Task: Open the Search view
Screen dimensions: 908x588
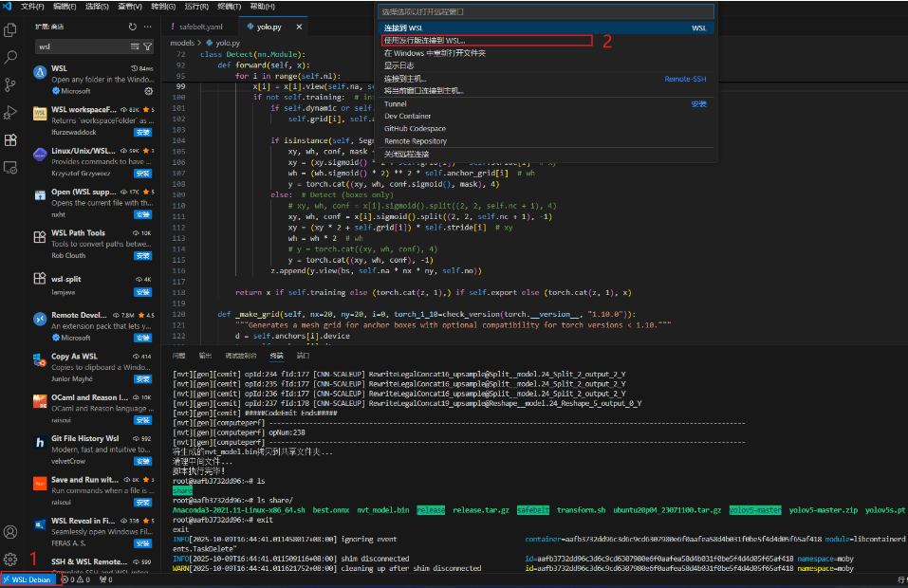Action: point(12,58)
